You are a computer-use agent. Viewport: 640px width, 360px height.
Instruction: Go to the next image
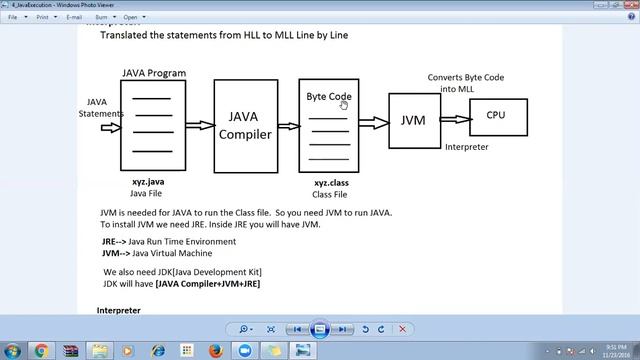tap(343, 329)
